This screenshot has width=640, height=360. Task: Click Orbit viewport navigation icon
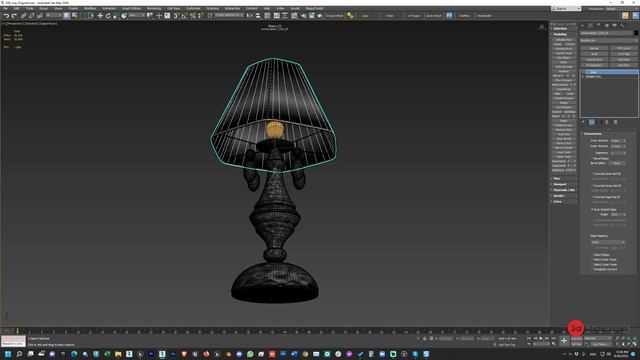coord(629,344)
